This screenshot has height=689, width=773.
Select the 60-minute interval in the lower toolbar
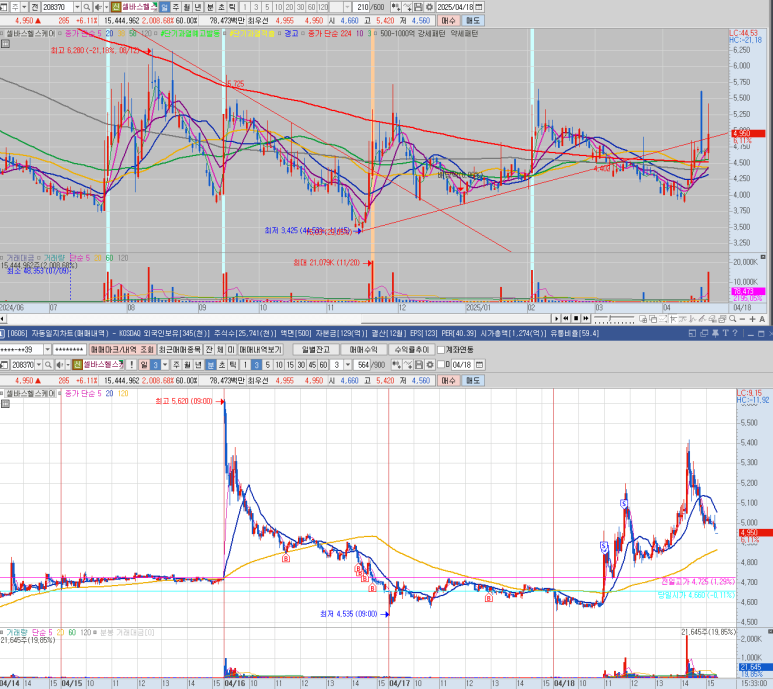pyautogui.click(x=323, y=365)
